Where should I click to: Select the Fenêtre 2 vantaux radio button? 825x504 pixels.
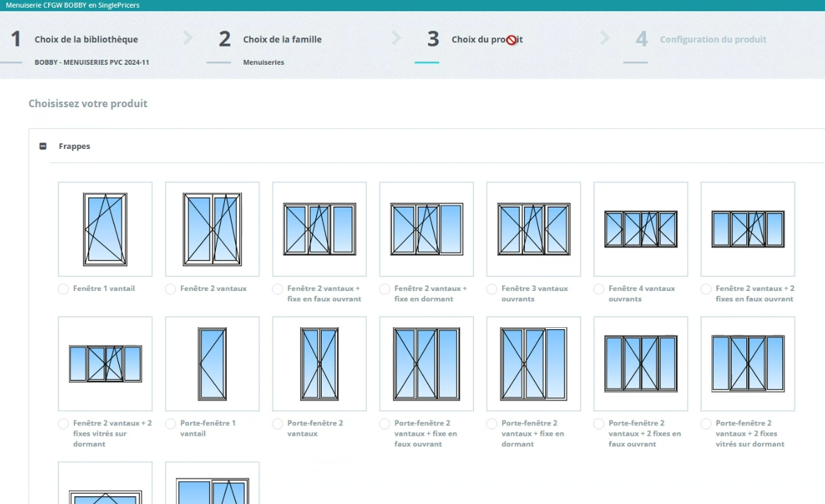pos(171,289)
